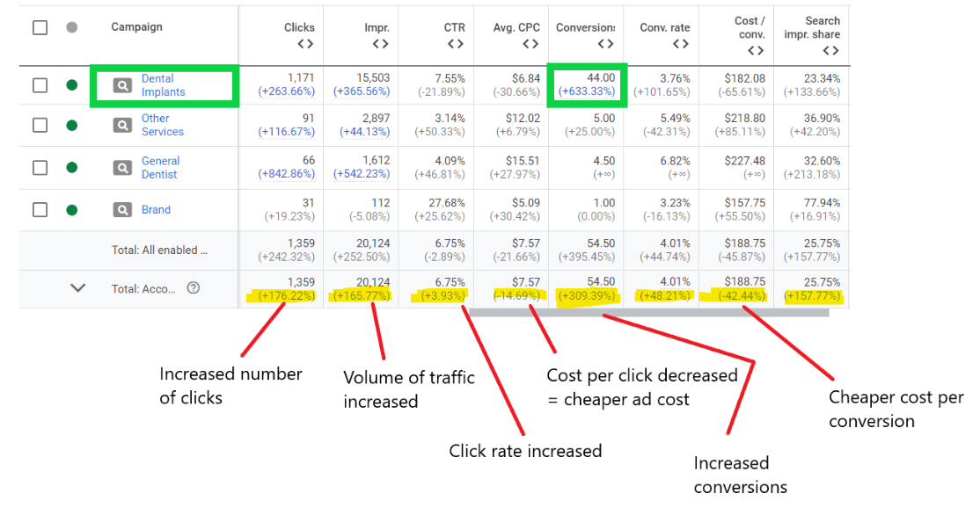Click the search icon beside Brand campaign
Image resolution: width=980 pixels, height=508 pixels.
[121, 208]
